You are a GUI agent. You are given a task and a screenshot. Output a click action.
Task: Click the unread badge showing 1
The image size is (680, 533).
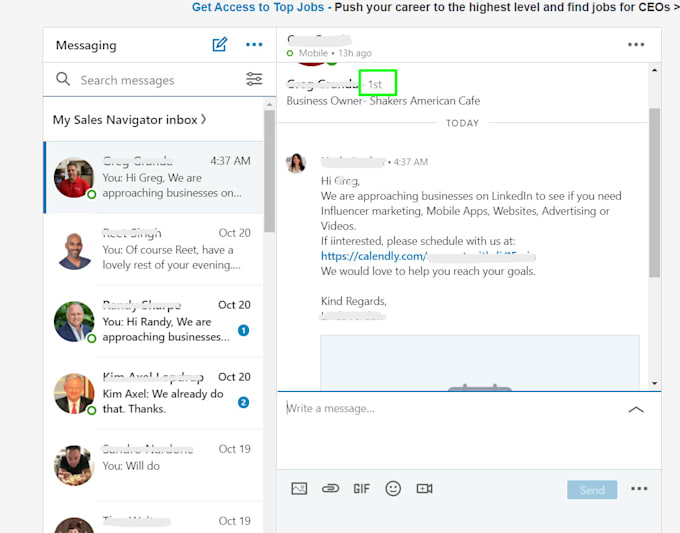click(x=243, y=330)
